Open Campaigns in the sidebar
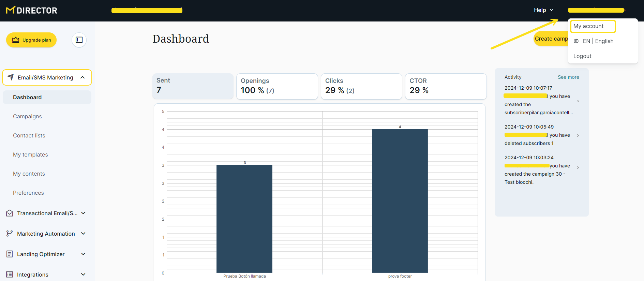 coord(27,116)
